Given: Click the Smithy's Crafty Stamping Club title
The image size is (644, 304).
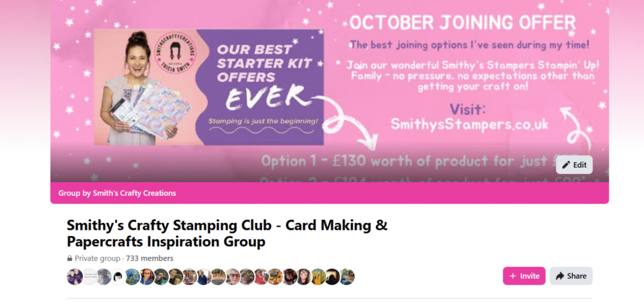Looking at the screenshot, I should point(227,234).
